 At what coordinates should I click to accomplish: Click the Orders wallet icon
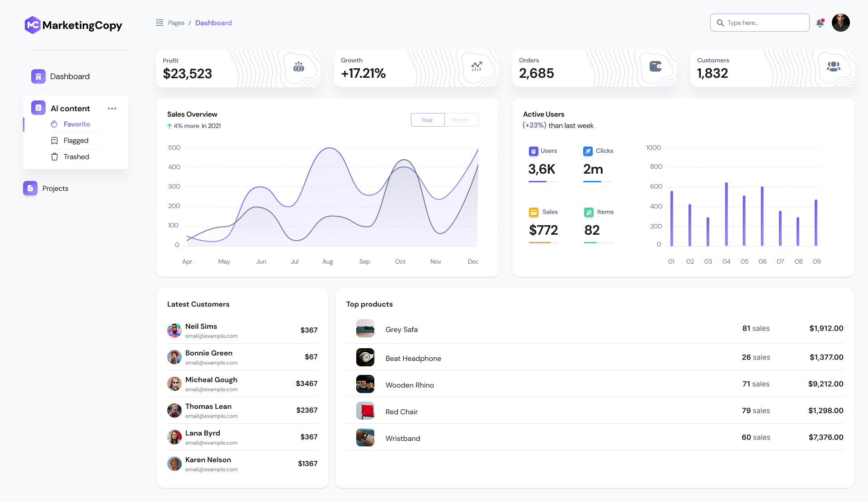click(655, 66)
